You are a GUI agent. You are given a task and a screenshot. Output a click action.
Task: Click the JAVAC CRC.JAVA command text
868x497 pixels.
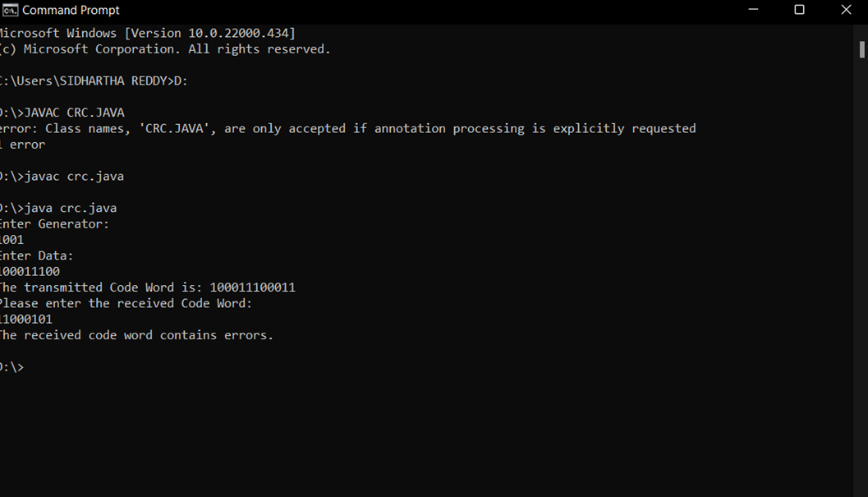(74, 112)
